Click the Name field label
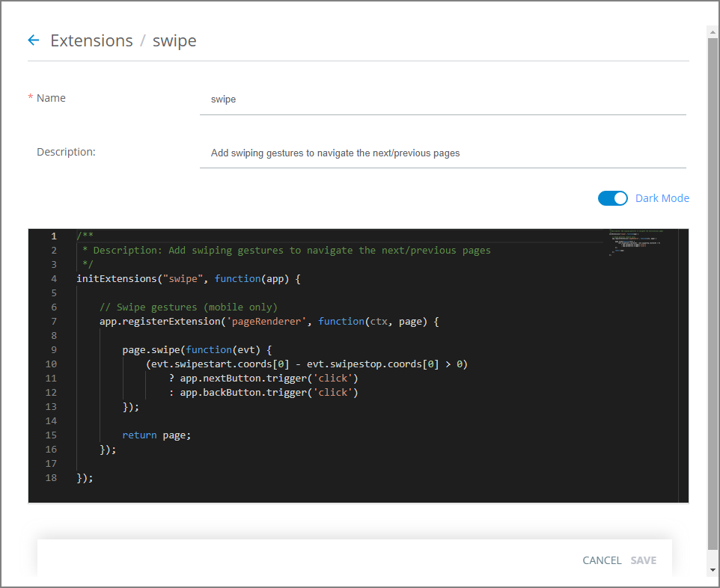Image resolution: width=720 pixels, height=588 pixels. (51, 98)
